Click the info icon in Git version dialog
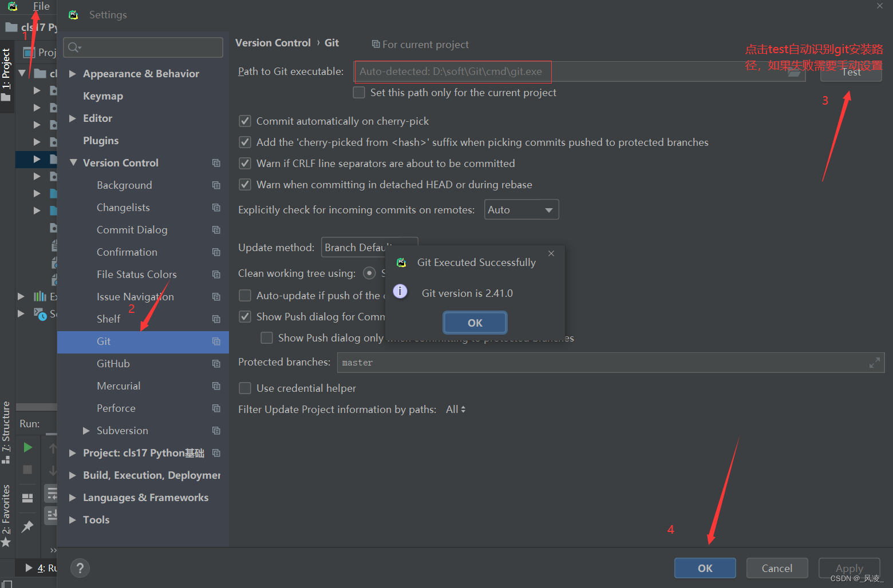The width and height of the screenshot is (893, 588). (400, 292)
